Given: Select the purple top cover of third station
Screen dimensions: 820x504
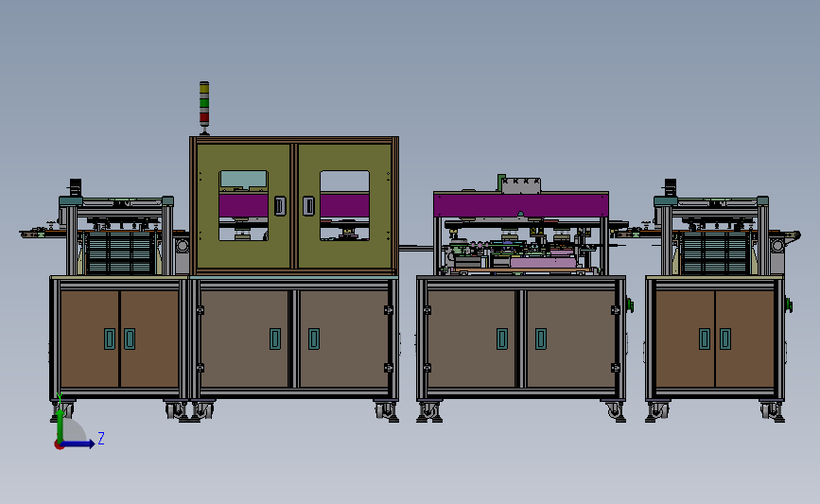Looking at the screenshot, I should click(521, 205).
